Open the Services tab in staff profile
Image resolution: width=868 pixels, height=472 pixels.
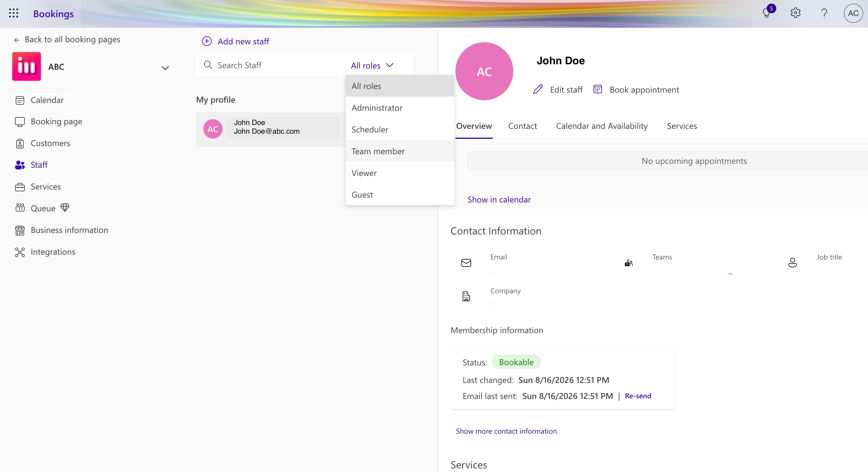coord(682,126)
